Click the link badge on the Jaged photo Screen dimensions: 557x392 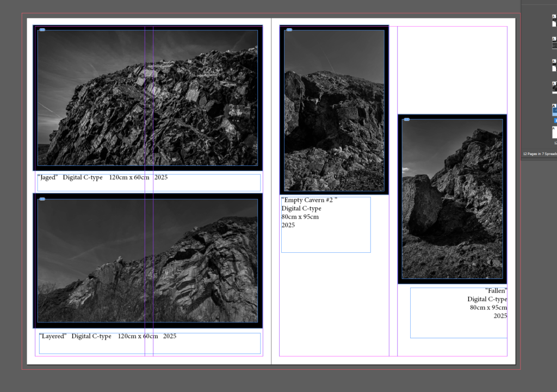click(42, 30)
